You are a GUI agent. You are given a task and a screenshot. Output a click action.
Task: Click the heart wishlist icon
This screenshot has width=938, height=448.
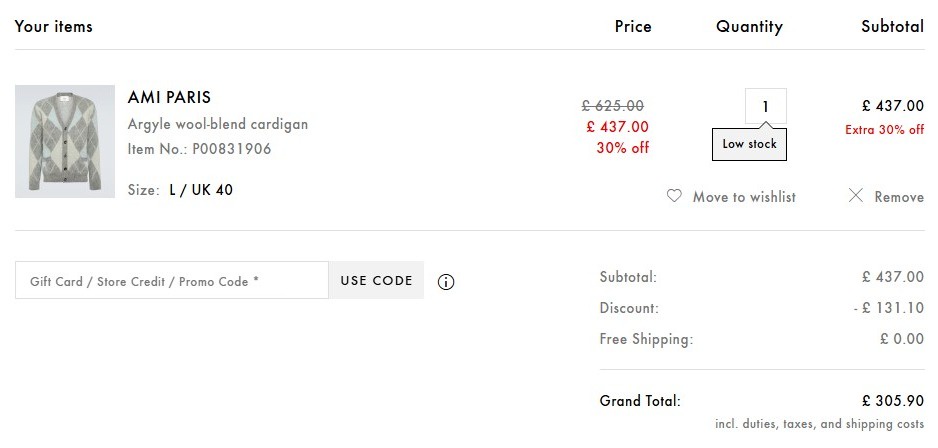[x=674, y=196]
